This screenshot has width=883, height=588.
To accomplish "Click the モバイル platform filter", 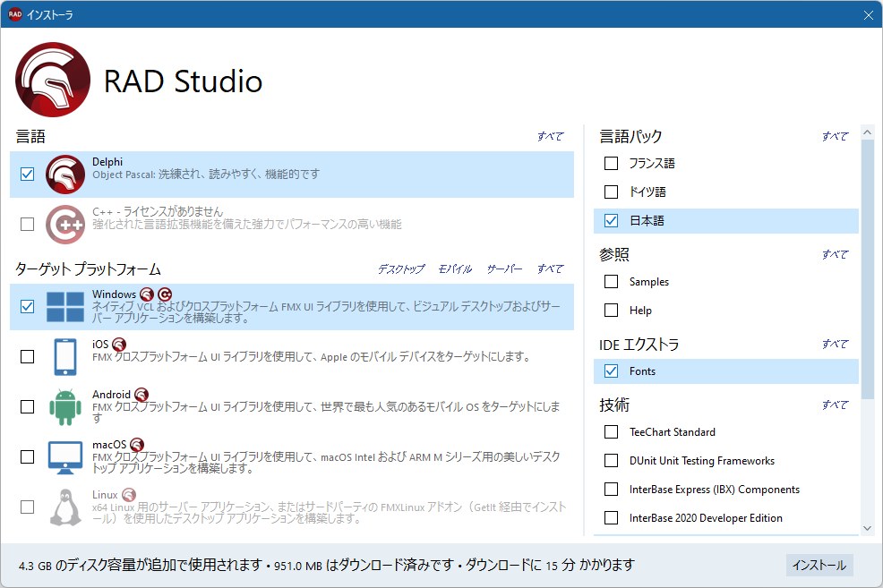I will [x=455, y=268].
